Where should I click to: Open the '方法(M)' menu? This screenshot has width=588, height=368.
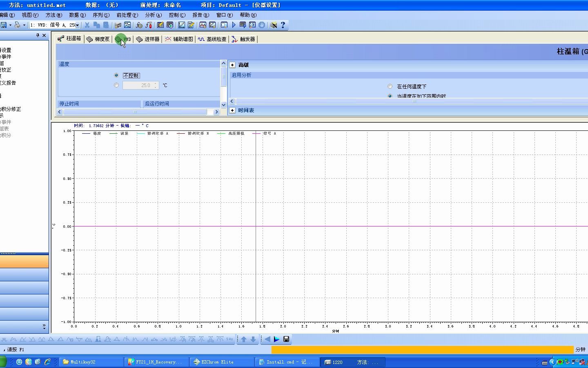tap(54, 15)
